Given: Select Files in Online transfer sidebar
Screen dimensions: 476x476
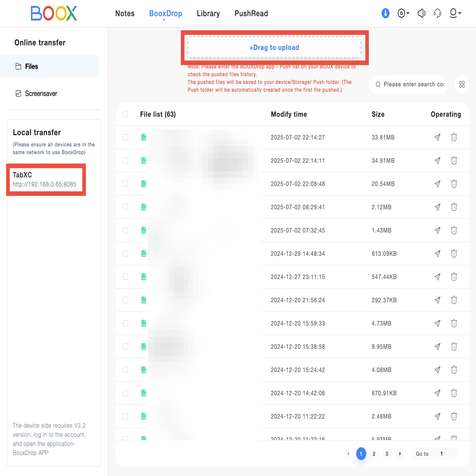Looking at the screenshot, I should 49,66.
